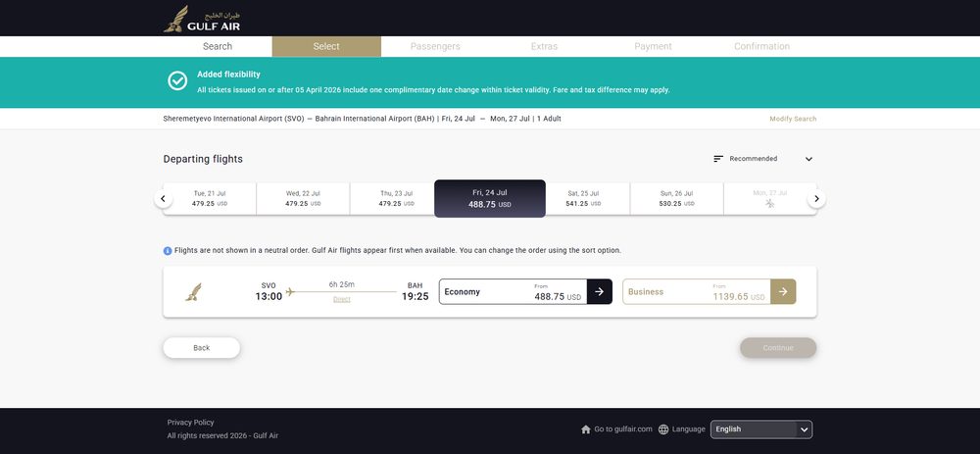The height and width of the screenshot is (454, 980).
Task: Click the Direct flight details link
Action: [x=342, y=299]
